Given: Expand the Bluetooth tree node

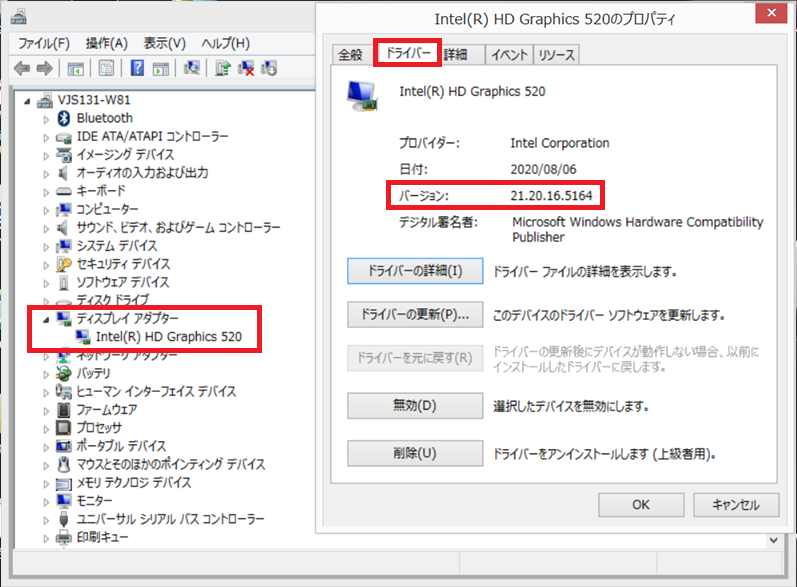Looking at the screenshot, I should coord(46,119).
